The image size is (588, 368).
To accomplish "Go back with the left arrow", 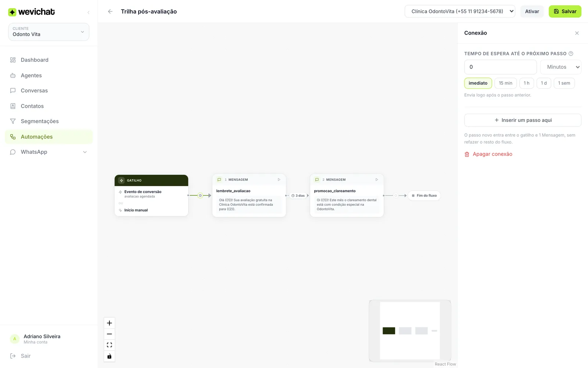I will 110,11.
